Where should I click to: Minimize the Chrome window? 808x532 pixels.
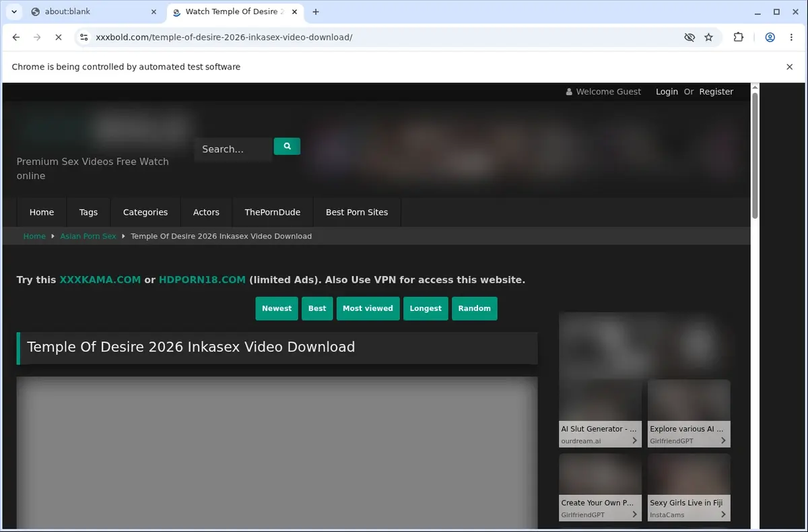click(x=758, y=11)
